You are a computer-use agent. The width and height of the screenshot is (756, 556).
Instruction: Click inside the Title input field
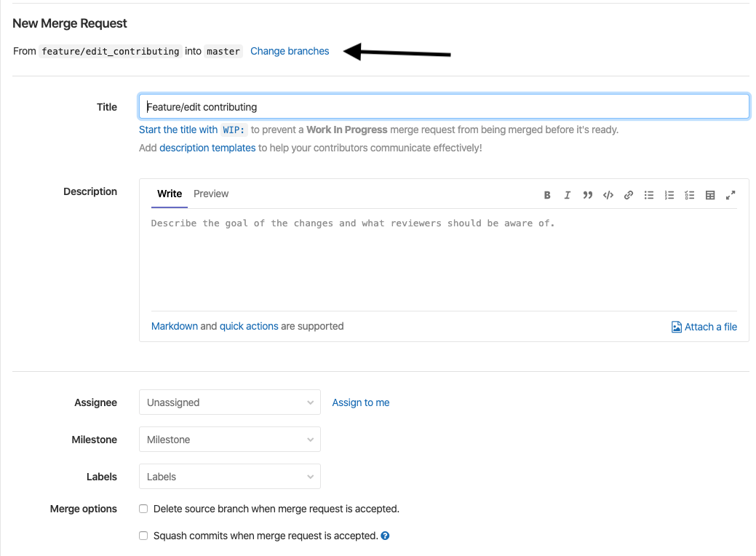[444, 107]
